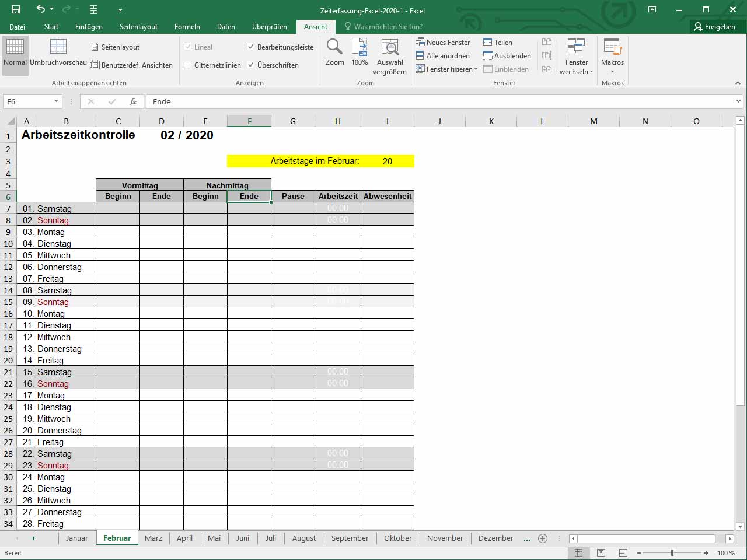Screen dimensions: 747x560
Task: Toggle the Gitternetzlinien checkbox
Action: point(188,65)
